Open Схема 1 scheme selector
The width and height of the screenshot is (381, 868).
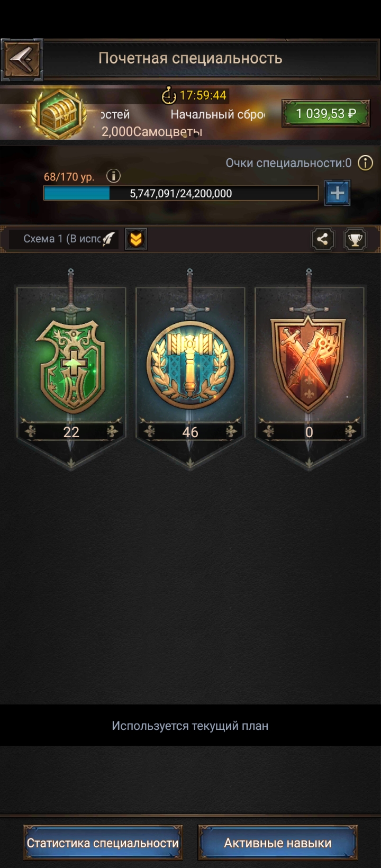point(62,239)
